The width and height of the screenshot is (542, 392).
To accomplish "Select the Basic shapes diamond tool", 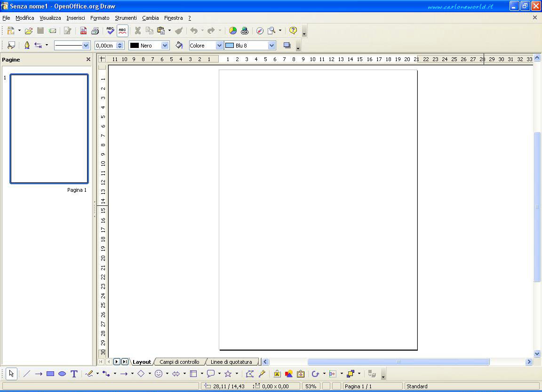I will pos(141,374).
